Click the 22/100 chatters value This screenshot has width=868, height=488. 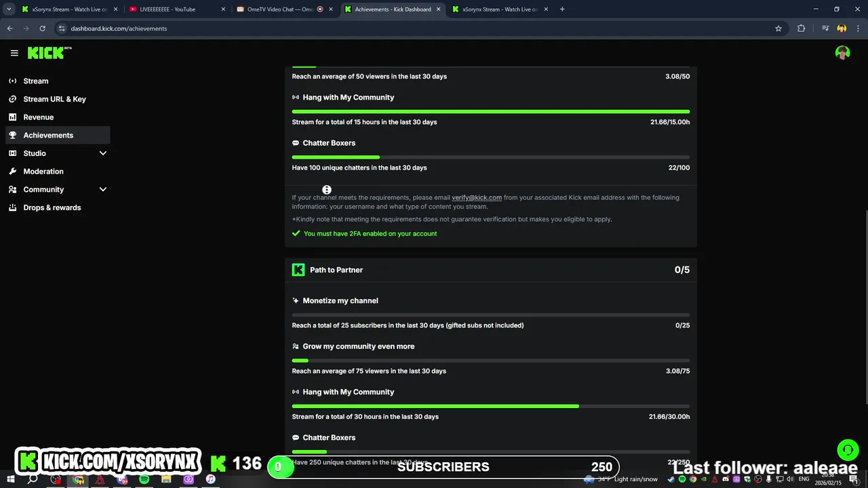[679, 167]
